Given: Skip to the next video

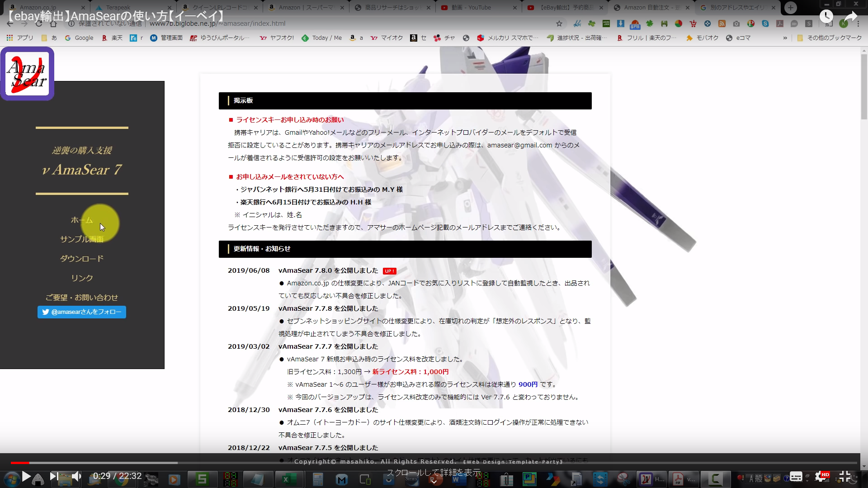Looking at the screenshot, I should point(54,476).
